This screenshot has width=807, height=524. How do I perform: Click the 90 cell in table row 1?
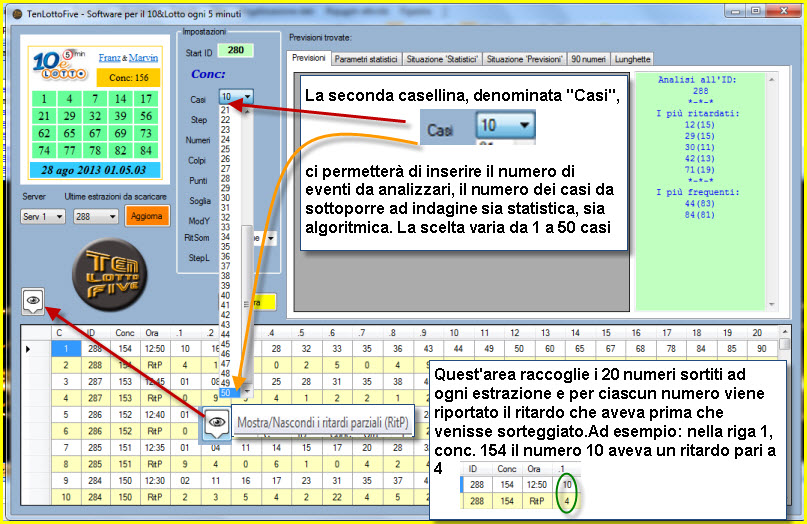point(762,349)
